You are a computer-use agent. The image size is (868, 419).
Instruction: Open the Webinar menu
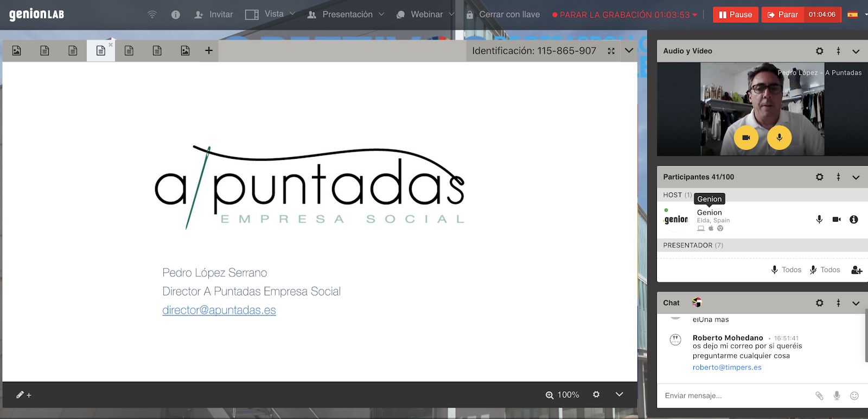425,15
